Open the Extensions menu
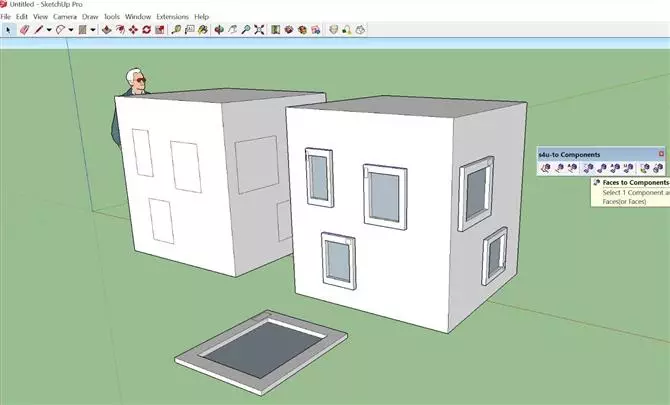This screenshot has height=405, width=670. tap(172, 17)
